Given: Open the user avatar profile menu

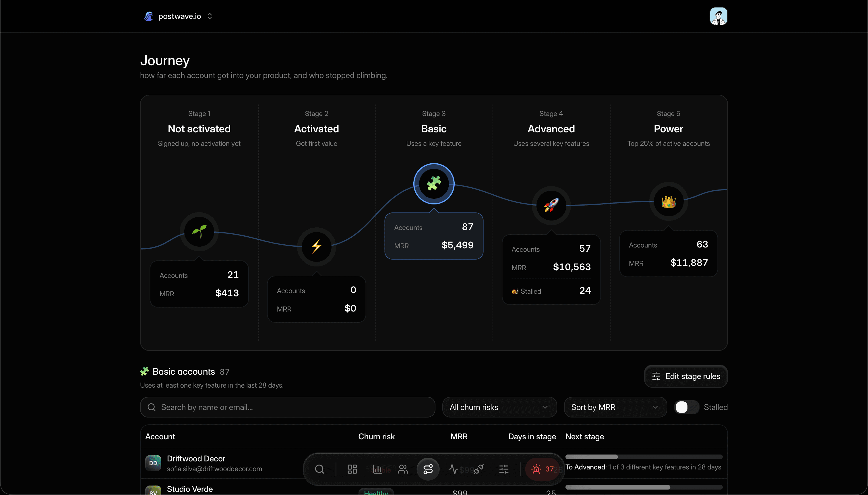Looking at the screenshot, I should coord(718,16).
